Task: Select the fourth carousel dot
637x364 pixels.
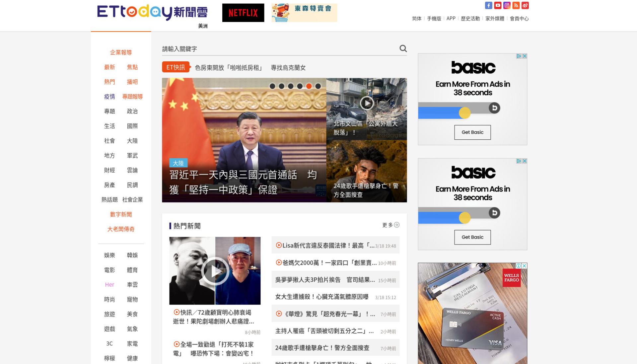Action: [x=300, y=86]
